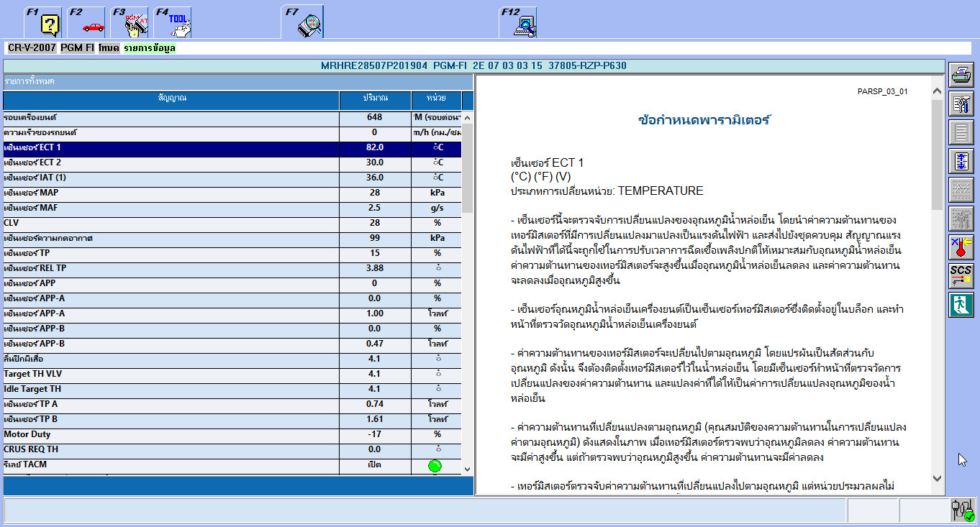This screenshot has height=527, width=980.
Task: Open the F1 help icon
Action: coord(42,22)
